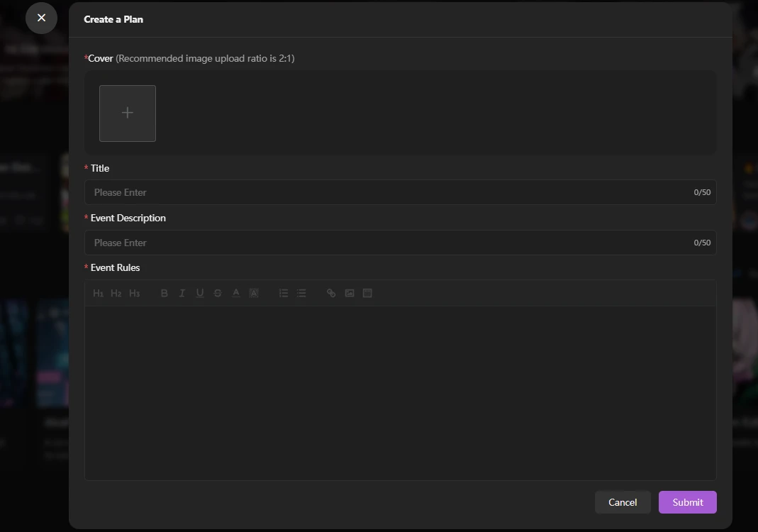Click the plus box to upload cover
758x532 pixels.
(x=128, y=113)
